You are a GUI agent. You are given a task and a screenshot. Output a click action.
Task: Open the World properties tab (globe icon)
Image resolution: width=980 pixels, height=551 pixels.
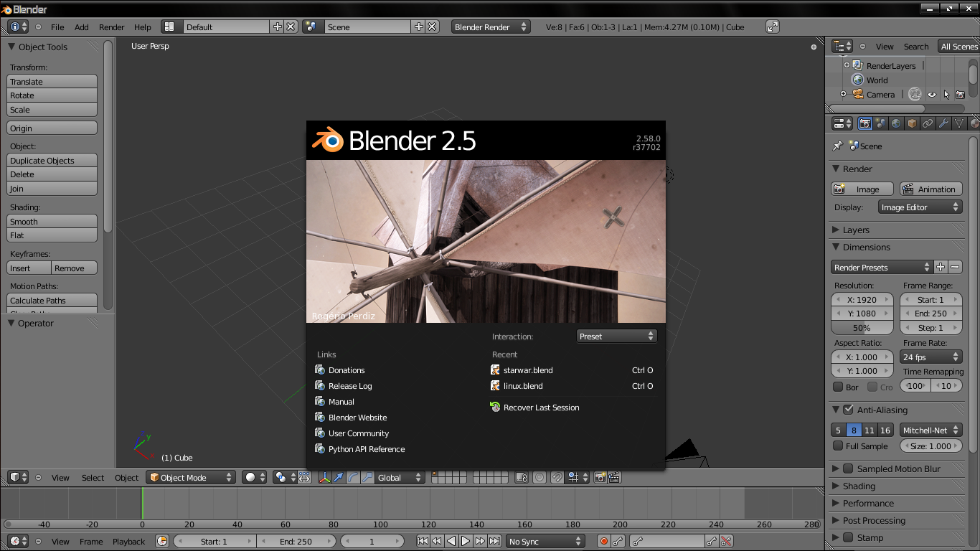click(x=897, y=123)
